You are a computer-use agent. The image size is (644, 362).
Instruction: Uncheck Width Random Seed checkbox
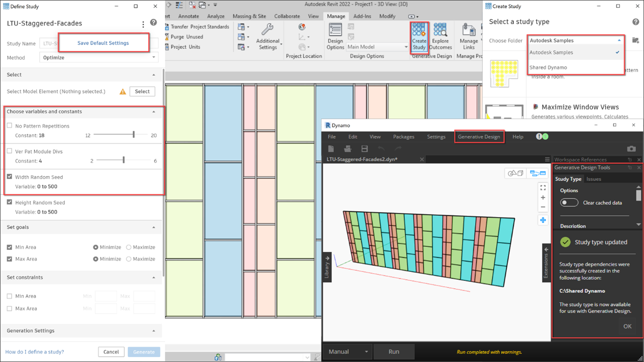[x=9, y=176]
